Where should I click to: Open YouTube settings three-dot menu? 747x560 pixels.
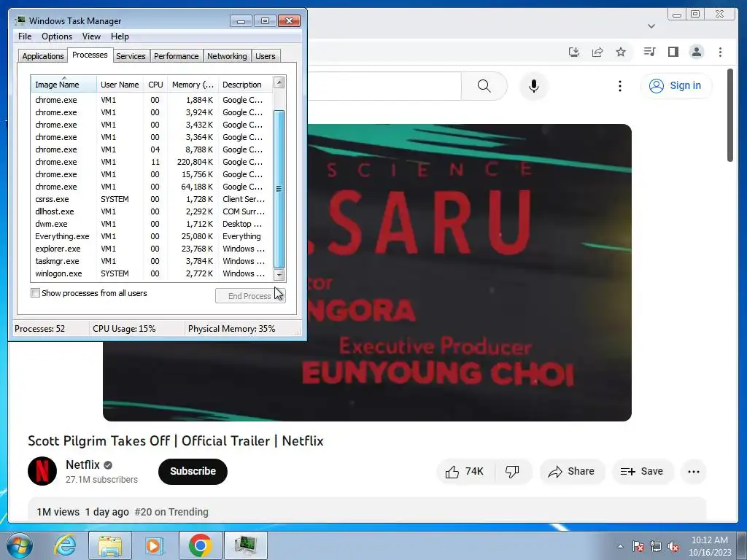pyautogui.click(x=620, y=86)
